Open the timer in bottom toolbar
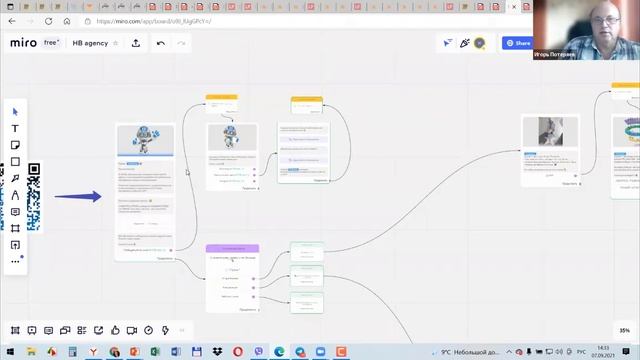640x360 pixels. (149, 331)
